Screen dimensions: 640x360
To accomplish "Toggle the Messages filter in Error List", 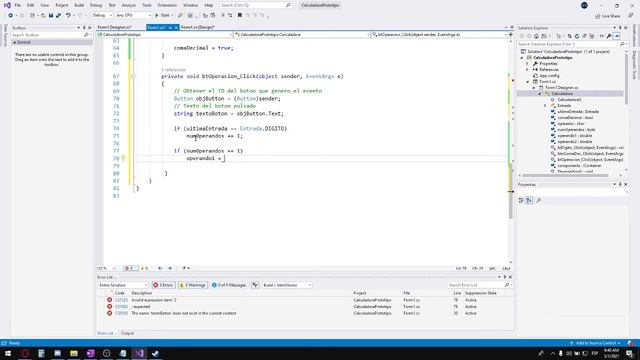I will tap(229, 285).
